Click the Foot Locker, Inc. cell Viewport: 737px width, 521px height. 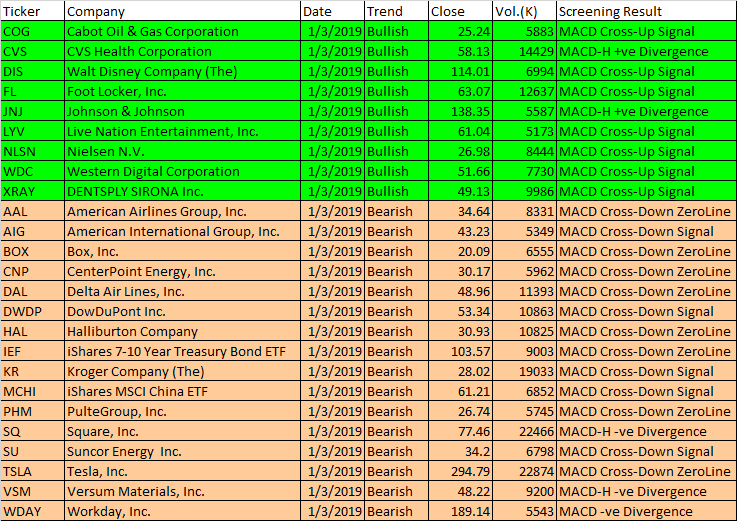[182, 91]
